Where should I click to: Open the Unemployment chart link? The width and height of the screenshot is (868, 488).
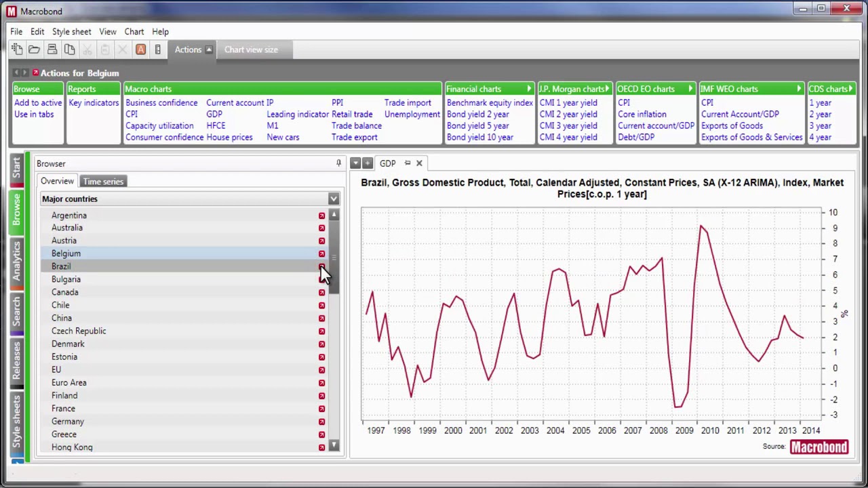[412, 115]
